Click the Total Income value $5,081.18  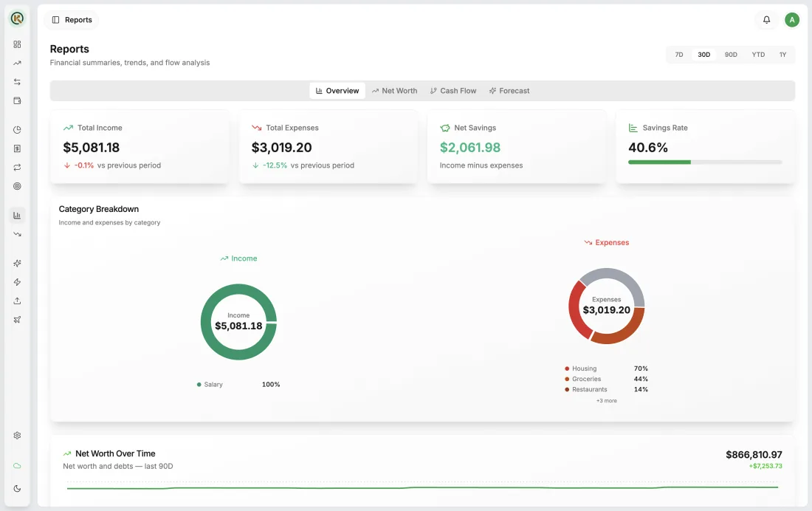point(91,148)
